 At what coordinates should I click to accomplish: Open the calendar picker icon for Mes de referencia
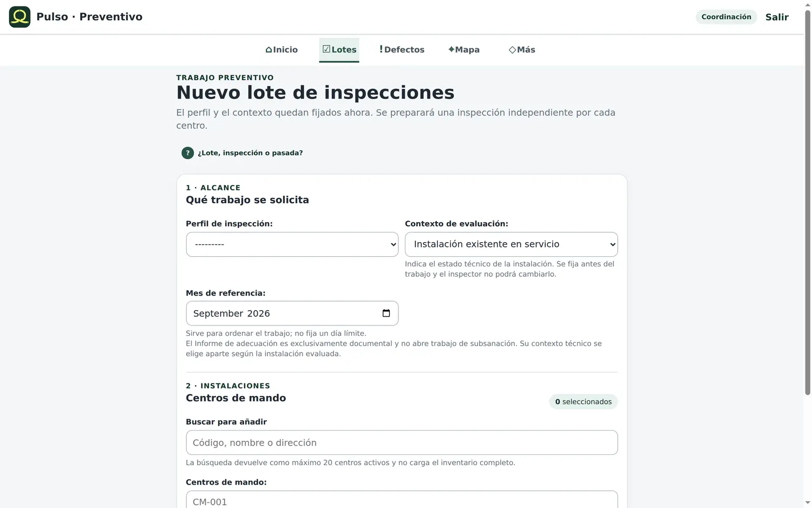pos(386,313)
